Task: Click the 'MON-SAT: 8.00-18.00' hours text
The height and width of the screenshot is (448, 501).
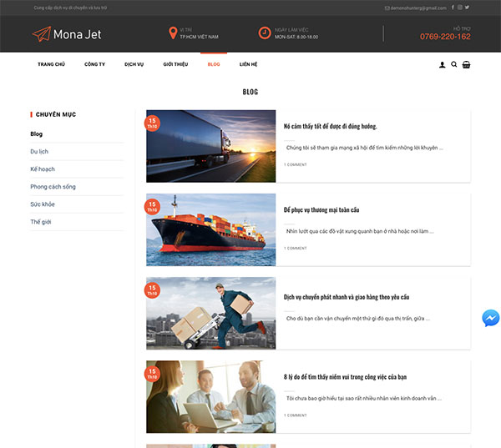Action: click(x=296, y=37)
